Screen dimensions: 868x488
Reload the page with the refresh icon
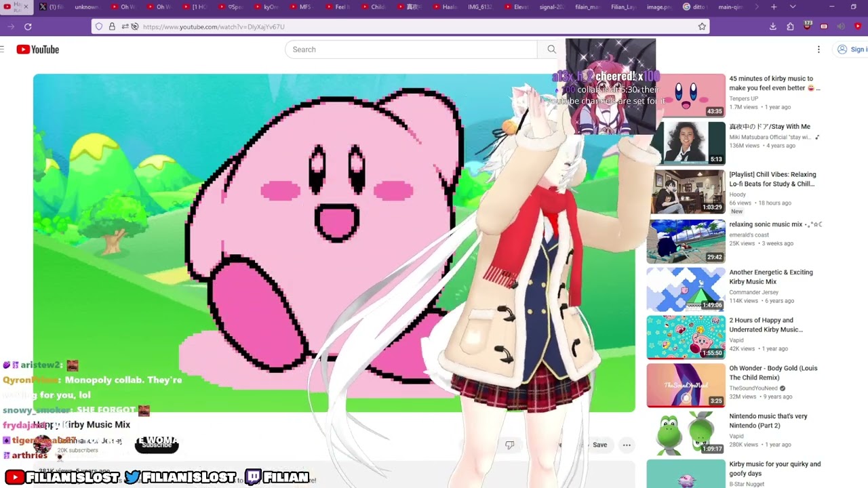(x=28, y=26)
